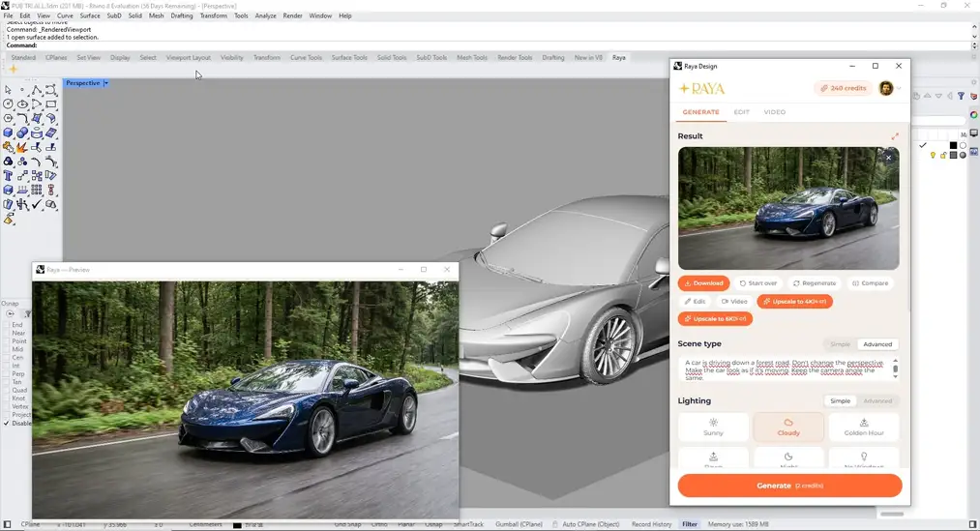Switch to the Raya toolbar tab
Image resolution: width=980 pixels, height=531 pixels.
pos(619,57)
